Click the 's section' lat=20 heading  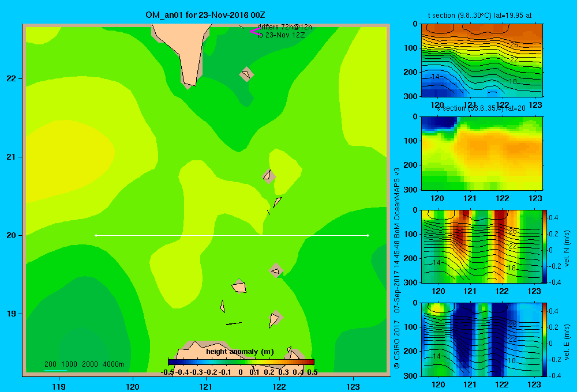tap(481, 108)
